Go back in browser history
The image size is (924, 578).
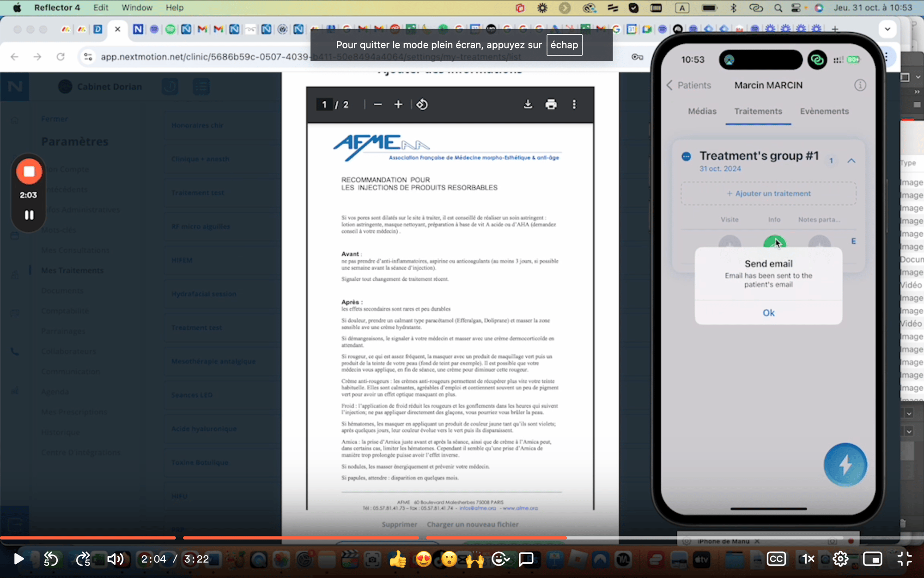coord(14,56)
